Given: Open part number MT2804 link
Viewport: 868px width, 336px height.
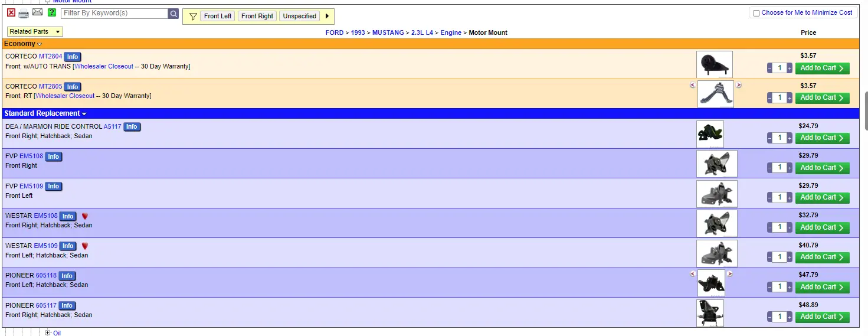Looking at the screenshot, I should tap(50, 57).
